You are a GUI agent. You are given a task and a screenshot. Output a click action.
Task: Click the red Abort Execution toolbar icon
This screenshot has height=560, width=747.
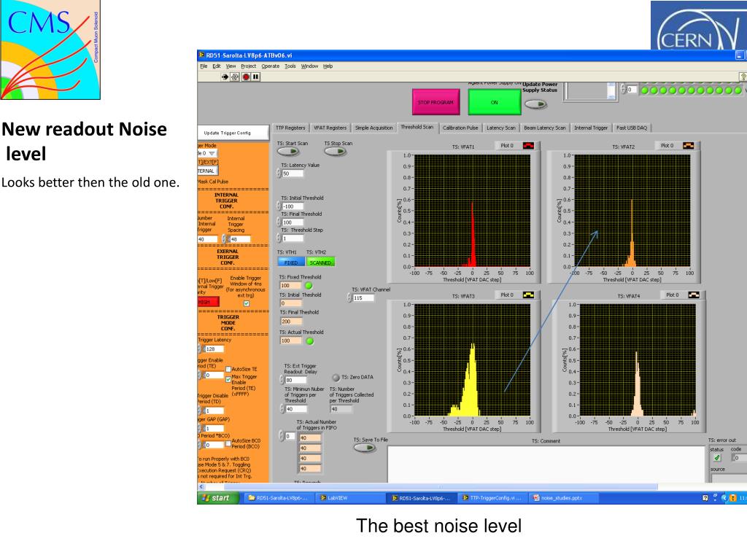pos(246,77)
